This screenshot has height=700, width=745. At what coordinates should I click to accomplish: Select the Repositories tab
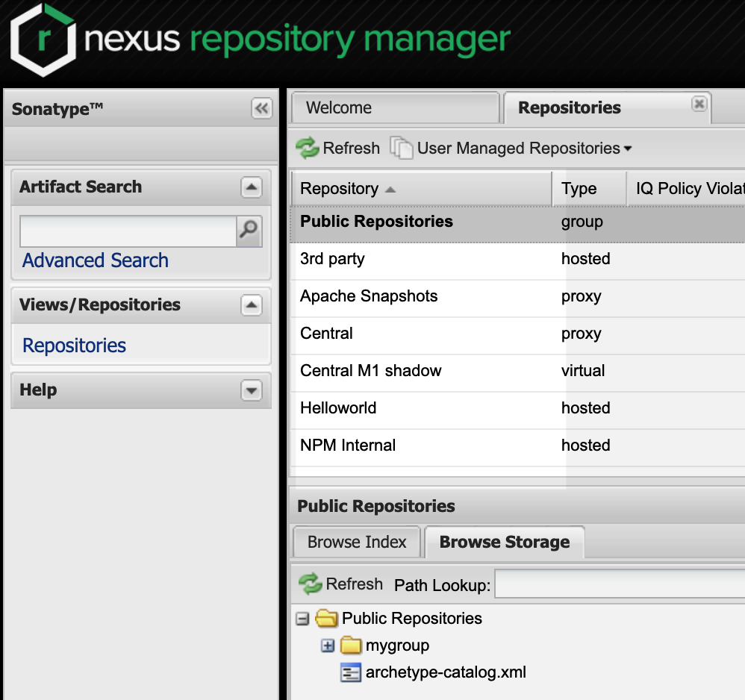(x=607, y=107)
